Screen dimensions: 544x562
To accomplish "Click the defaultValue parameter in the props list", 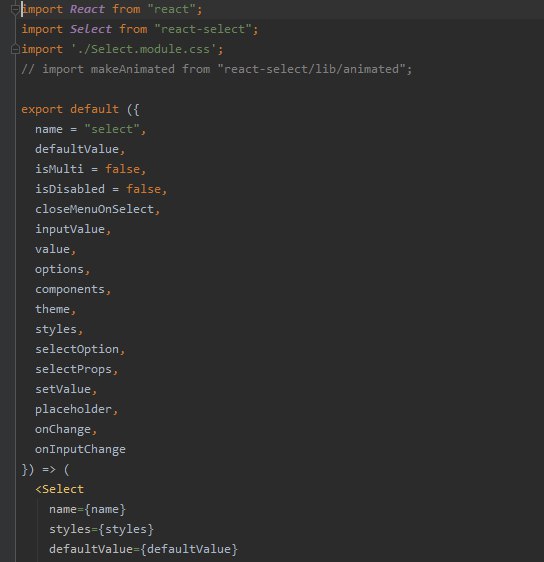I will click(x=77, y=149).
